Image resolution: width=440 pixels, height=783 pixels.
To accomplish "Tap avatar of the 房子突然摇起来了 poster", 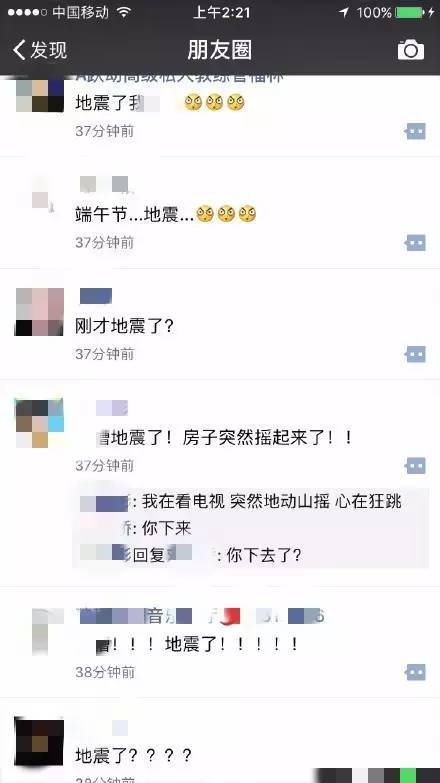I will pyautogui.click(x=39, y=423).
